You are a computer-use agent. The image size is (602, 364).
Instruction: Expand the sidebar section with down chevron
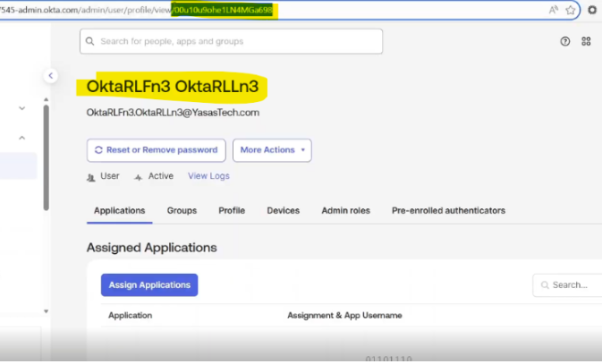[21, 108]
